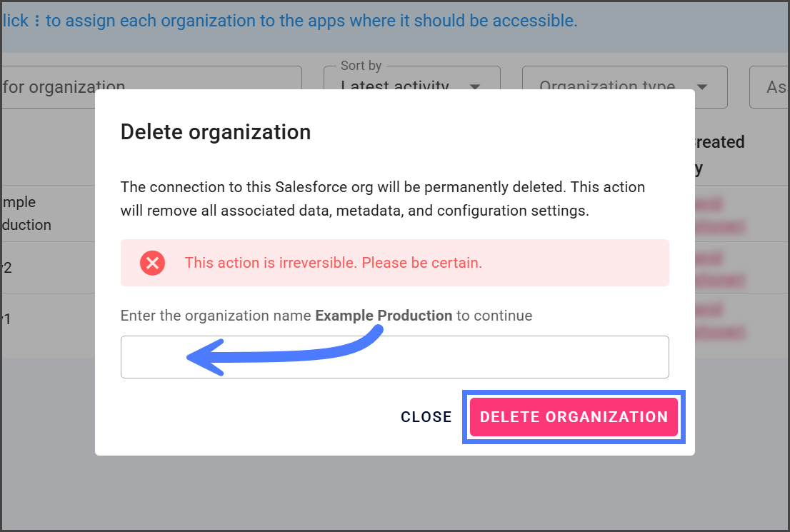Open the cut-off dropdown right of Organization type

(x=770, y=87)
